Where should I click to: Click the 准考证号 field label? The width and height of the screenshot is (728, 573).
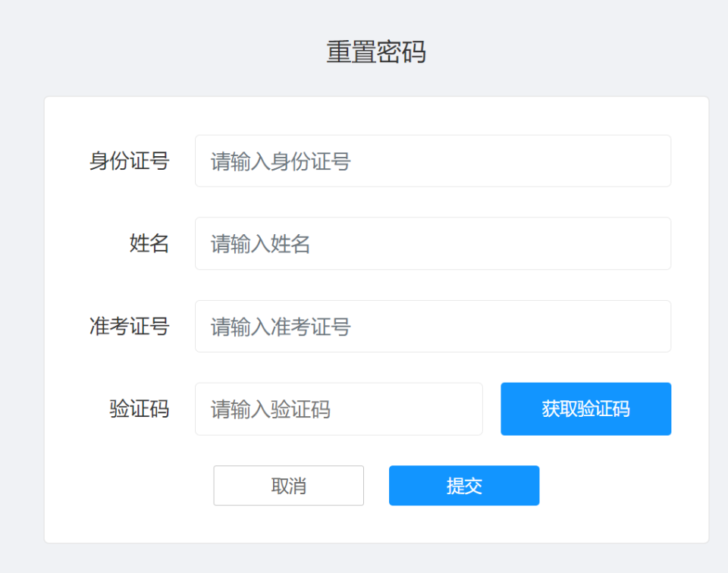coord(130,326)
